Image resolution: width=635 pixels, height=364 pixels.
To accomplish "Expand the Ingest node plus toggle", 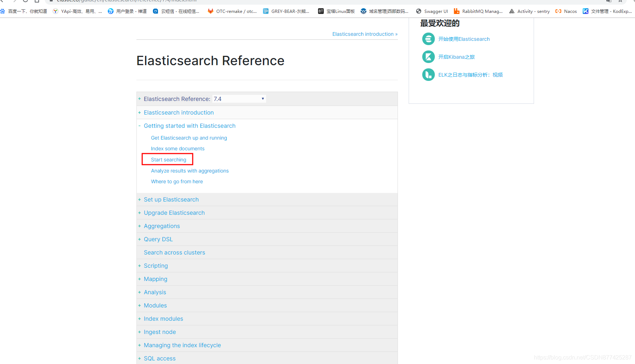I will (139, 332).
